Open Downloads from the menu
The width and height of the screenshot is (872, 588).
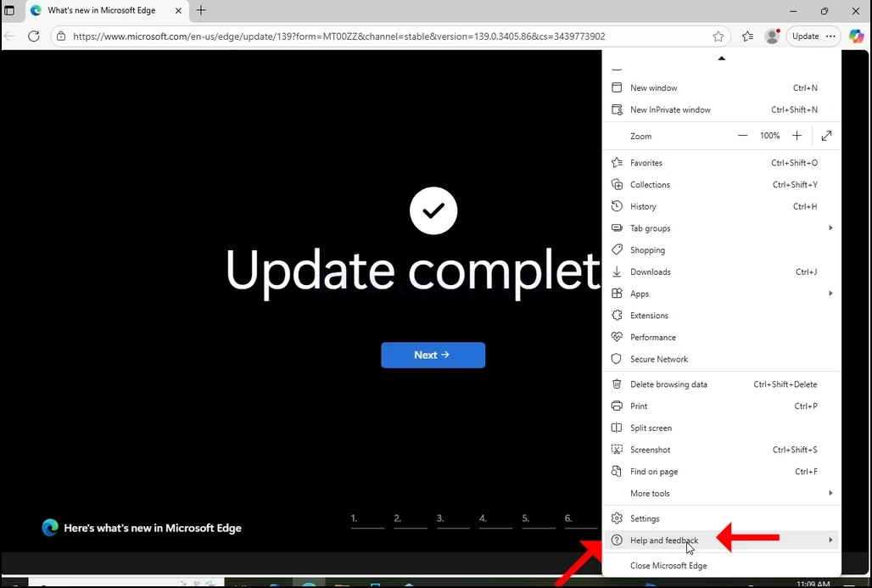click(721, 272)
